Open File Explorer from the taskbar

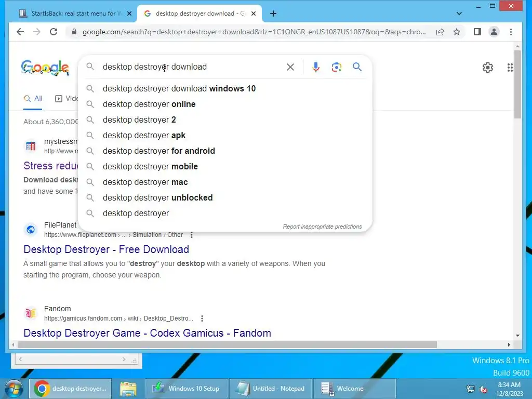pos(128,389)
